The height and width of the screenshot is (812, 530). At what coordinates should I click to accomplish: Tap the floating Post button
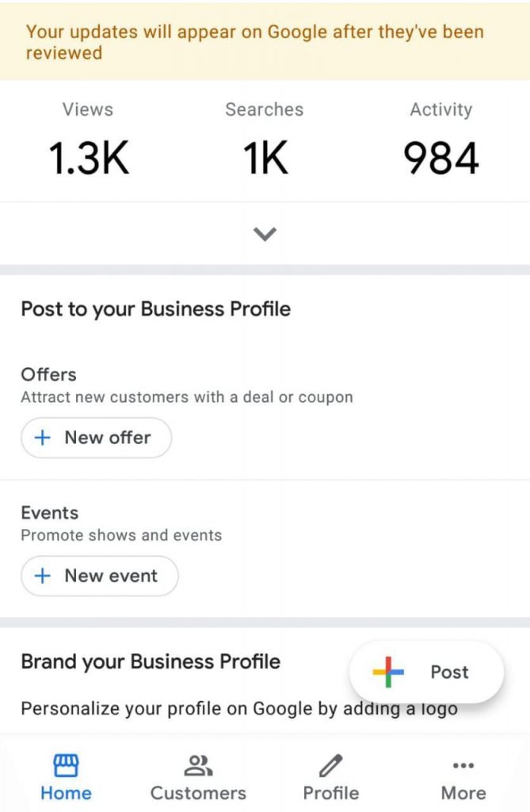point(426,672)
